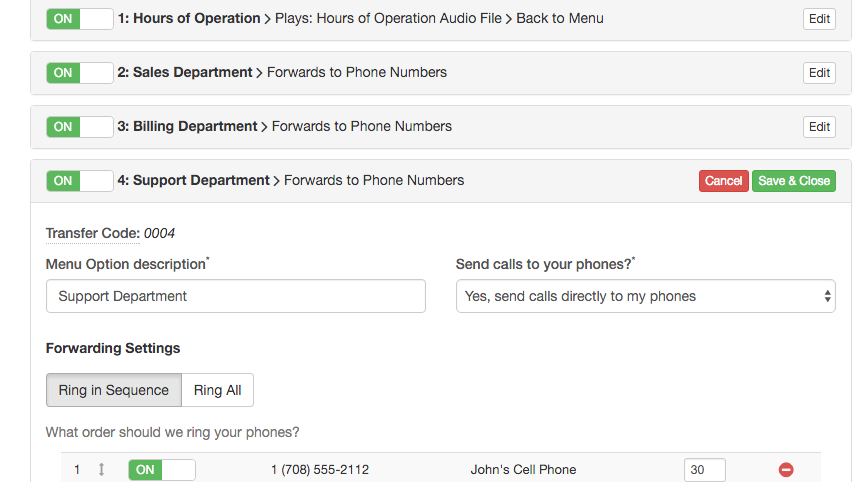Edit the Sales Department option

pos(819,73)
